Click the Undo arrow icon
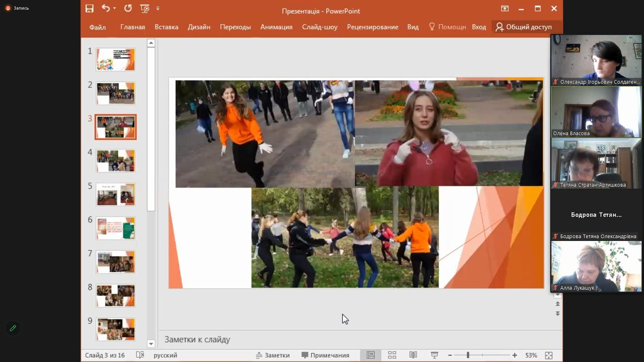This screenshot has height=362, width=644. point(106,8)
